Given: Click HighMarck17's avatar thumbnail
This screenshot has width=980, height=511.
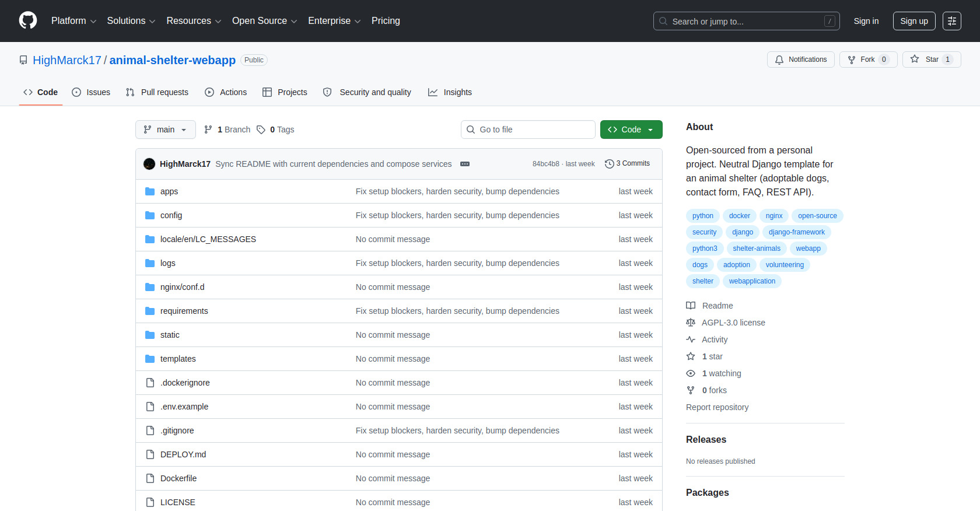Looking at the screenshot, I should click(149, 164).
